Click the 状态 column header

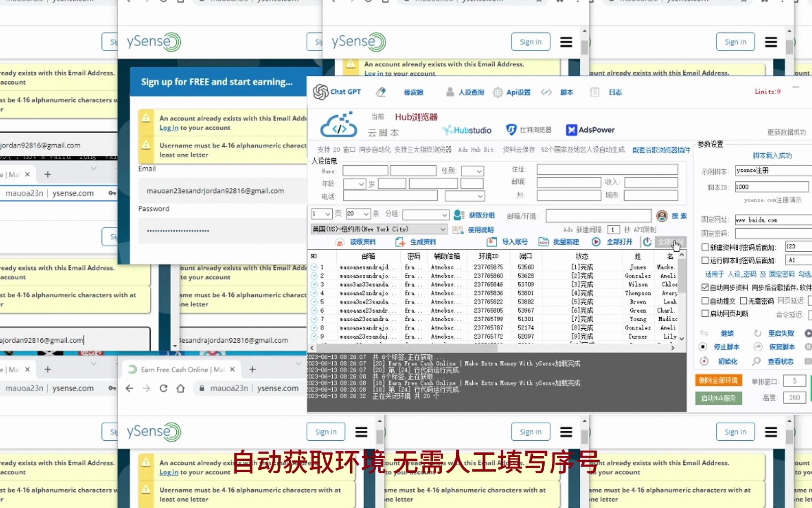tap(582, 256)
